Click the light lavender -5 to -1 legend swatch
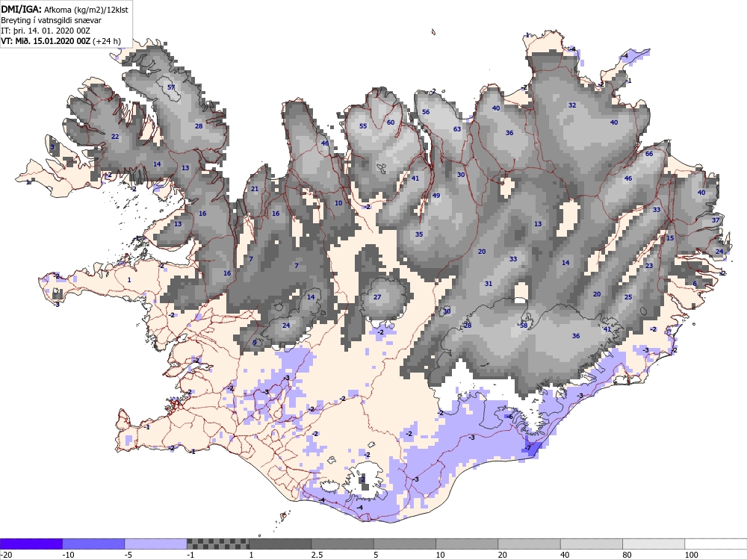The image size is (747, 560). coord(156,544)
